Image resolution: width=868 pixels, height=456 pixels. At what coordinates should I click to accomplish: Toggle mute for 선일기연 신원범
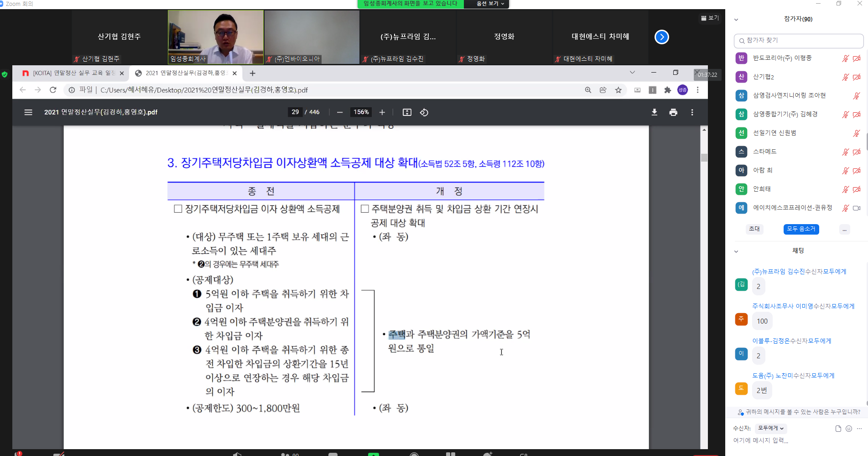tap(857, 133)
